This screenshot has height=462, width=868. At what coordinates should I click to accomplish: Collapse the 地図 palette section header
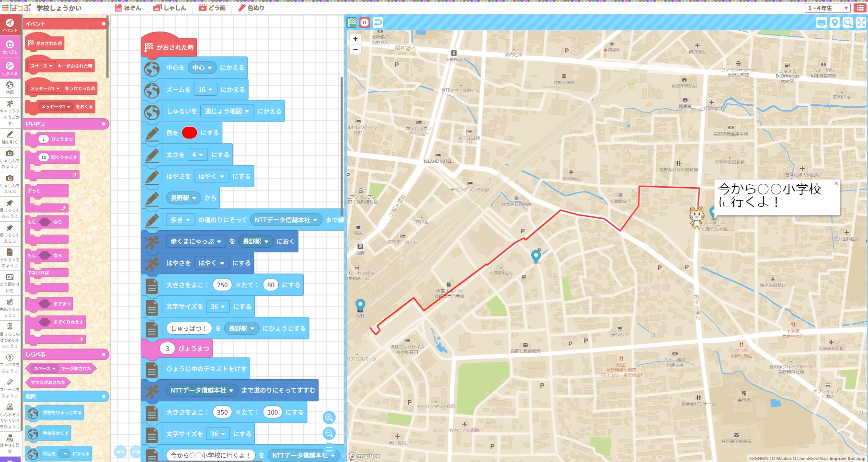pos(66,396)
